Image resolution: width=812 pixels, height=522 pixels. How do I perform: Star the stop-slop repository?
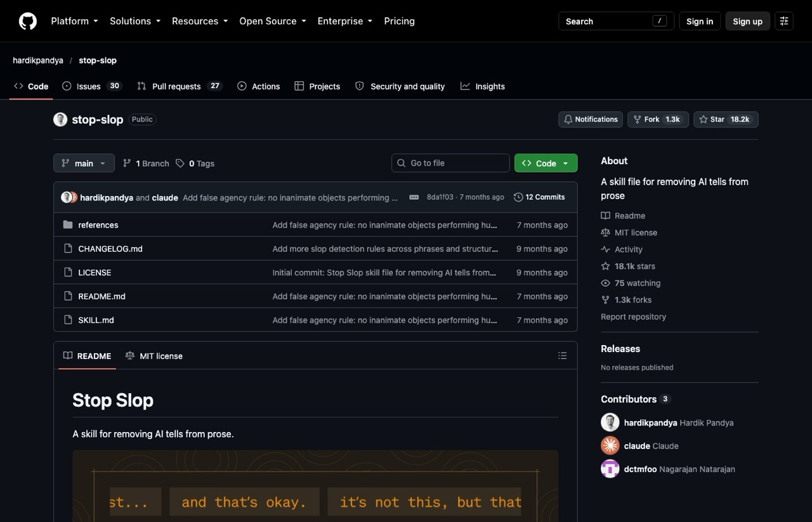pyautogui.click(x=726, y=119)
